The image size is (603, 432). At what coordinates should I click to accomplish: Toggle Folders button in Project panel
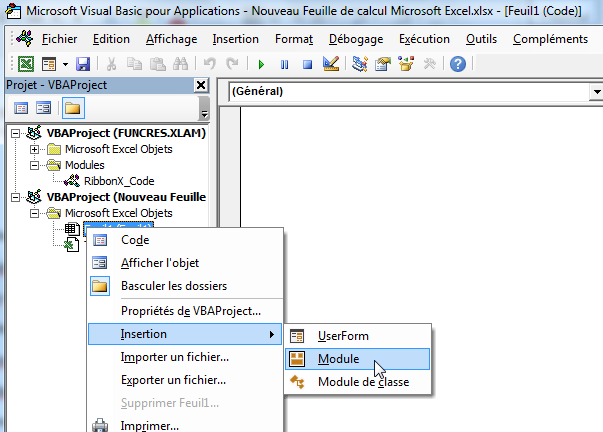tap(73, 108)
